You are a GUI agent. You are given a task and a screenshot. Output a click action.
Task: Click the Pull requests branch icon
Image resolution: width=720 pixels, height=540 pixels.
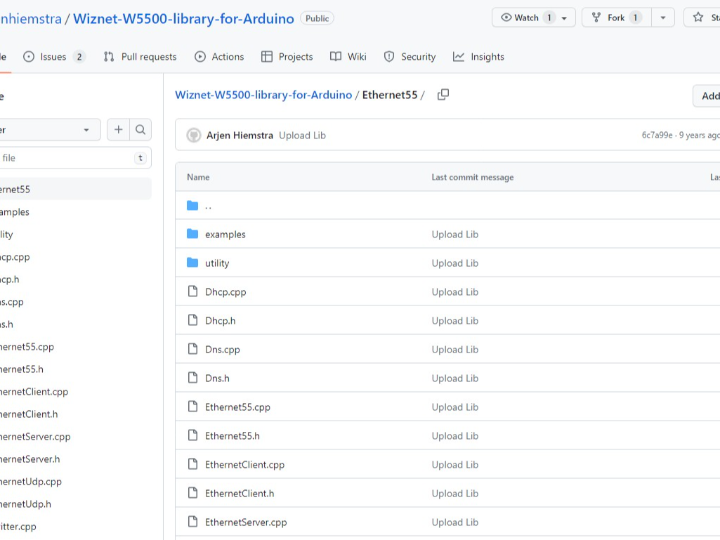109,57
